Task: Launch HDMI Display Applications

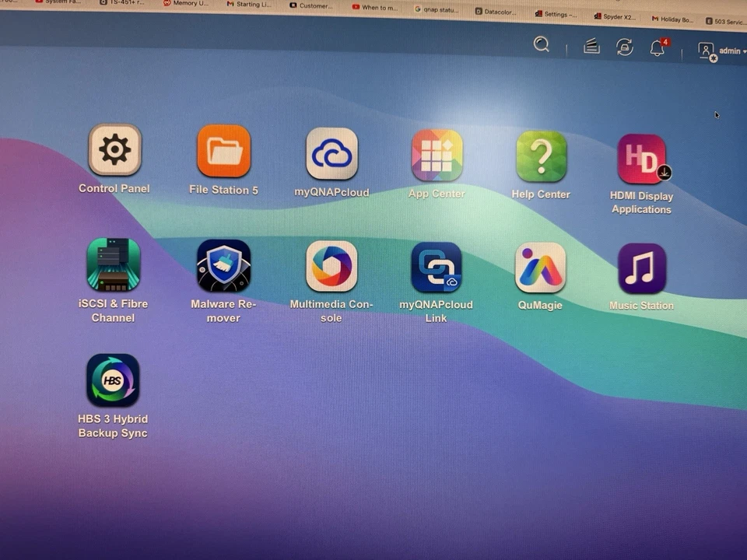Action: 642,159
